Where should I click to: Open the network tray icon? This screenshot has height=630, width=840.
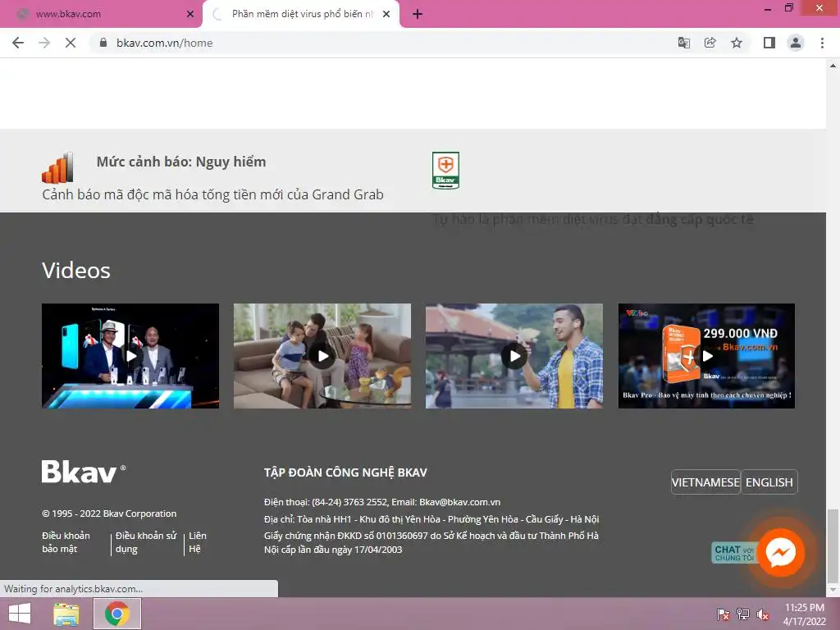click(743, 614)
